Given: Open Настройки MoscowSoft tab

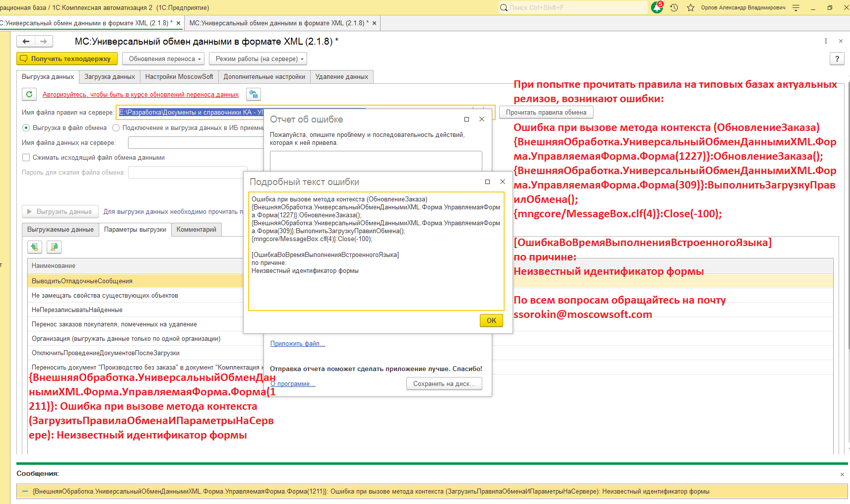Looking at the screenshot, I should [179, 77].
